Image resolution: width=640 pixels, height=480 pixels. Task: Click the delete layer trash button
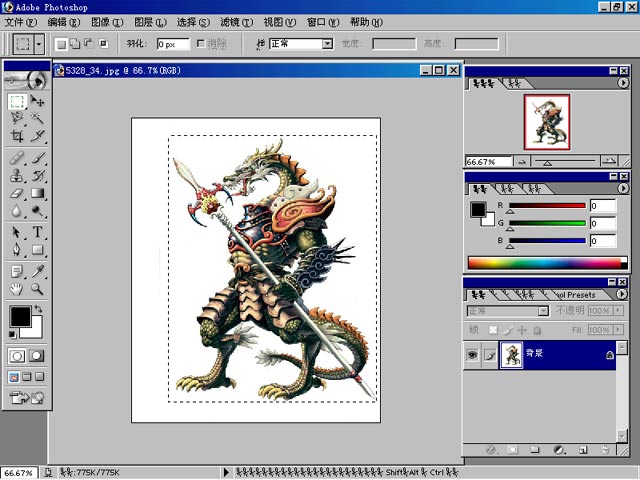click(606, 450)
